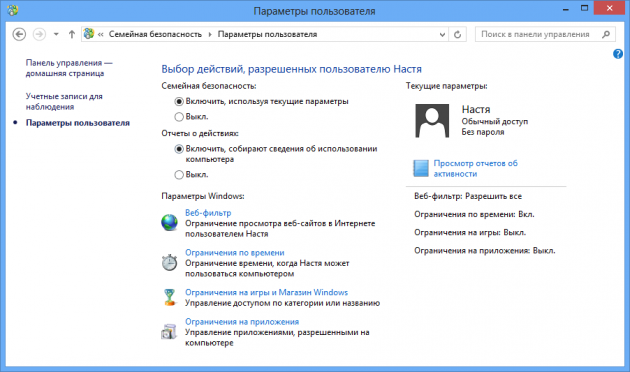Go back with the Back arrow button
Viewport: 630px width, 372px height.
click(19, 34)
